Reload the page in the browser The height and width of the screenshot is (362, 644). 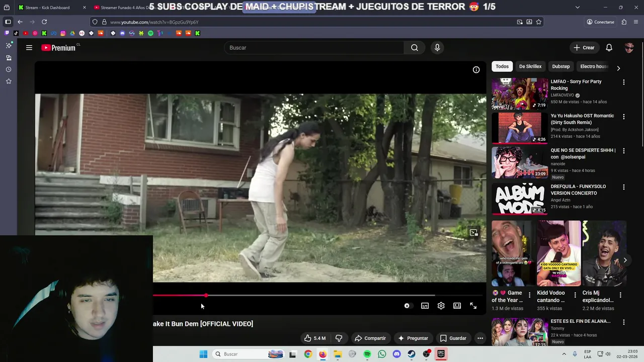(44, 22)
